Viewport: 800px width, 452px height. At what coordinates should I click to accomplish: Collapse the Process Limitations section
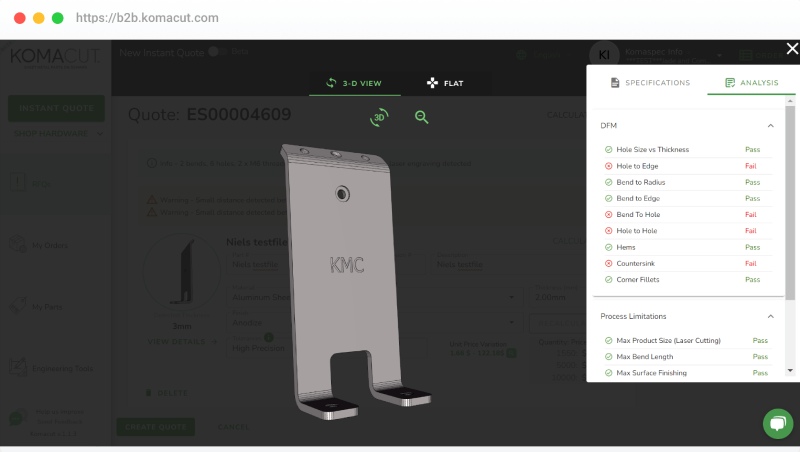coord(770,316)
